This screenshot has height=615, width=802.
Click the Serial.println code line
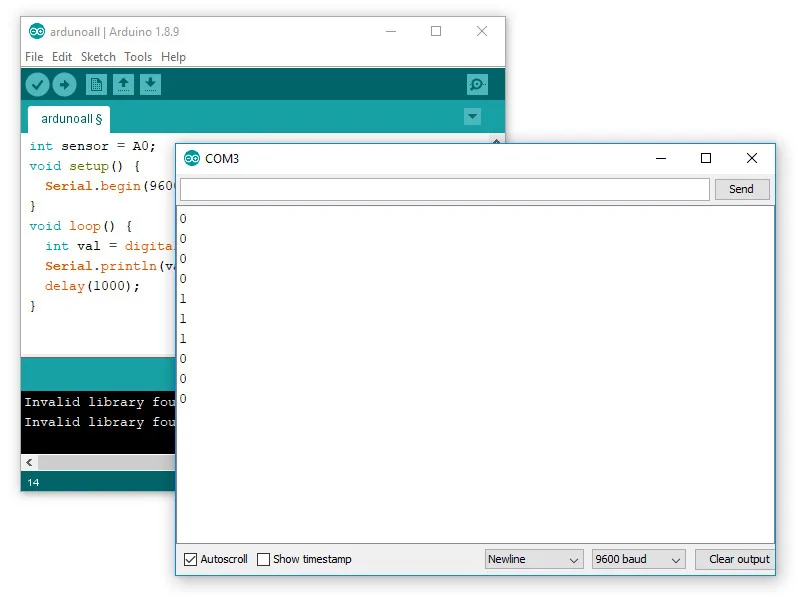point(110,266)
